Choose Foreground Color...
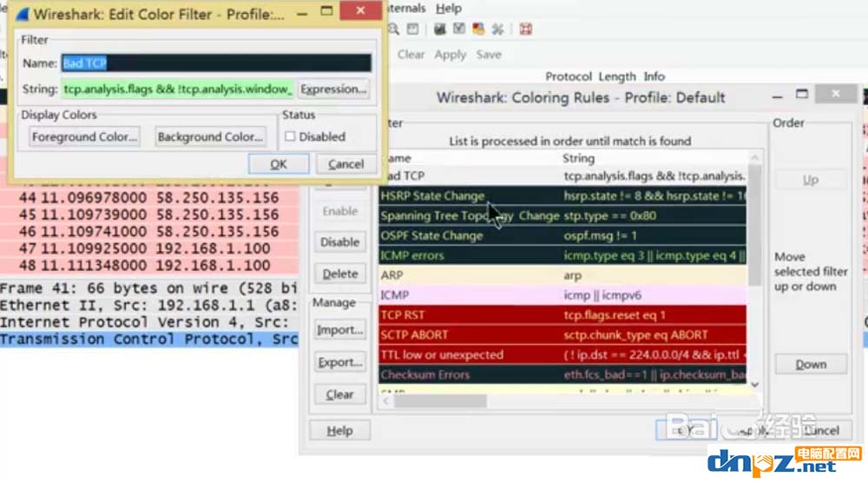 (84, 136)
